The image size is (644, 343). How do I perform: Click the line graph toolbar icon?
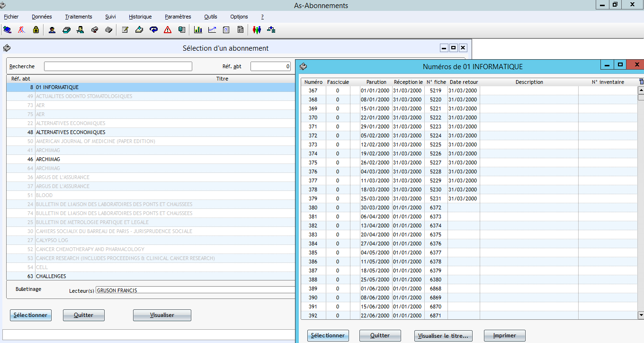pos(212,30)
